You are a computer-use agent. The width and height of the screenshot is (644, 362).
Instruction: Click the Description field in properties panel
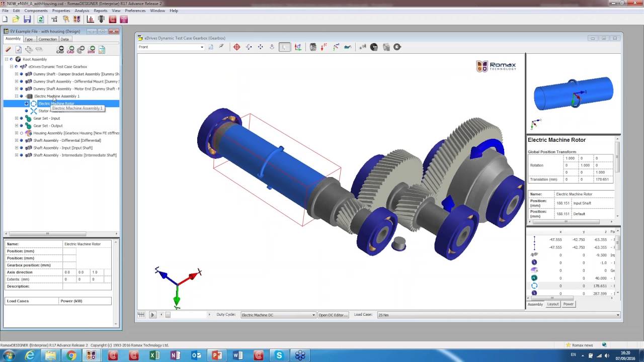pos(87,286)
